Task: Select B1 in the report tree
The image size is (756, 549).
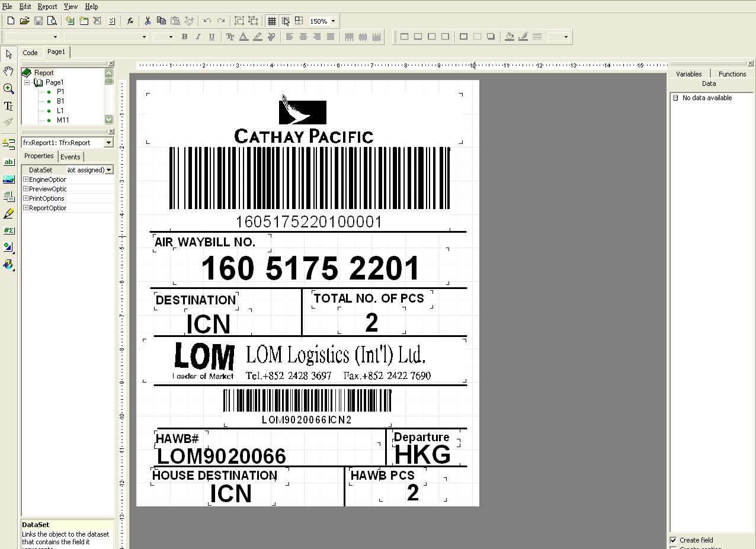Action: click(60, 101)
